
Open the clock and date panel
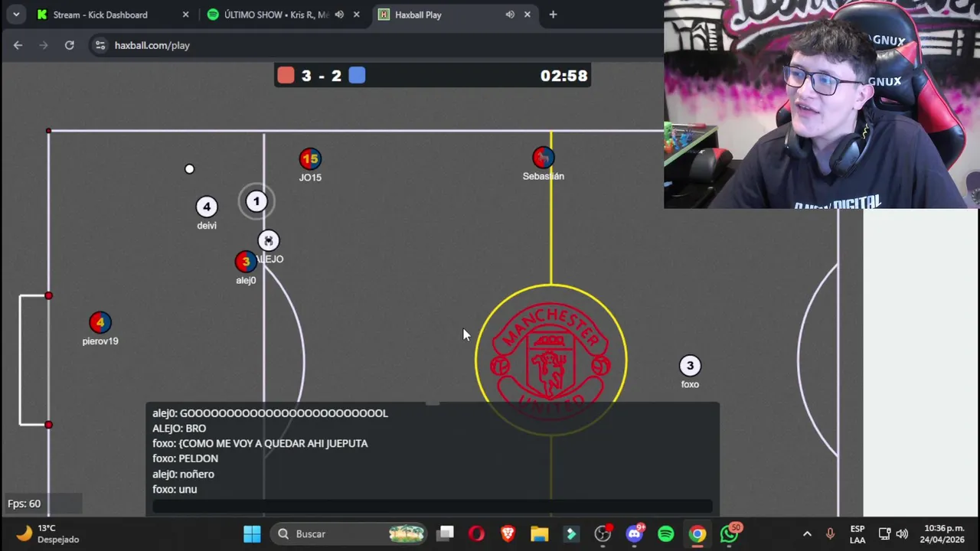(x=944, y=533)
